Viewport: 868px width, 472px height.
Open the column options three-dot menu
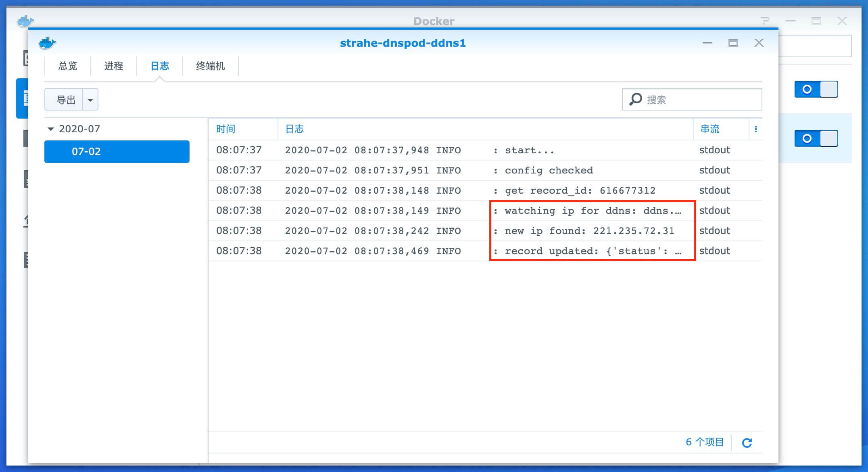pyautogui.click(x=755, y=129)
